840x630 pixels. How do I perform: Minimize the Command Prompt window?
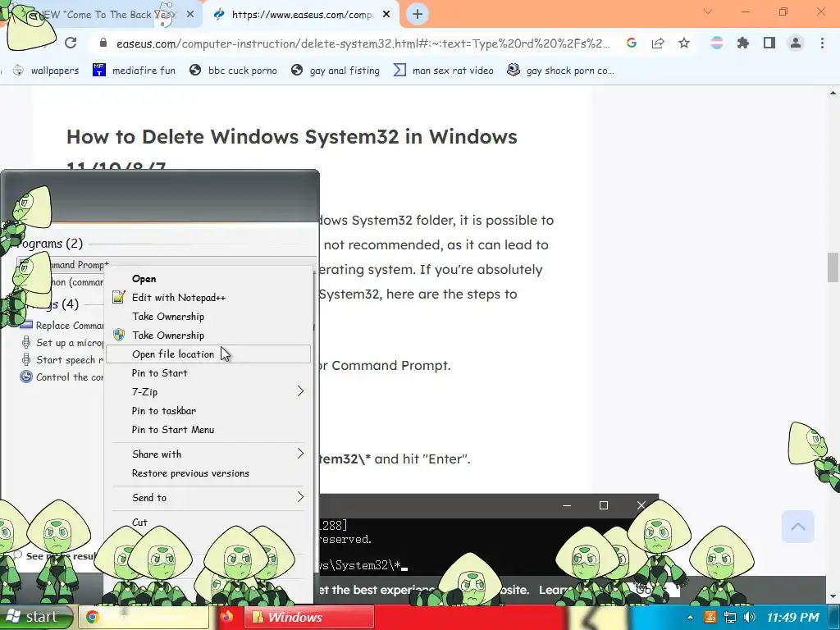567,505
